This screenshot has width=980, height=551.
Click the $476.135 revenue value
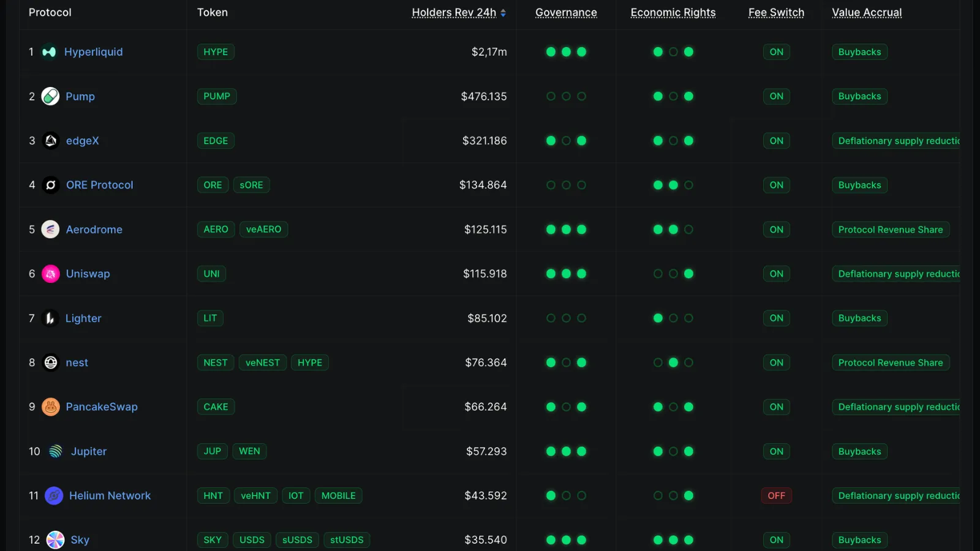point(484,96)
